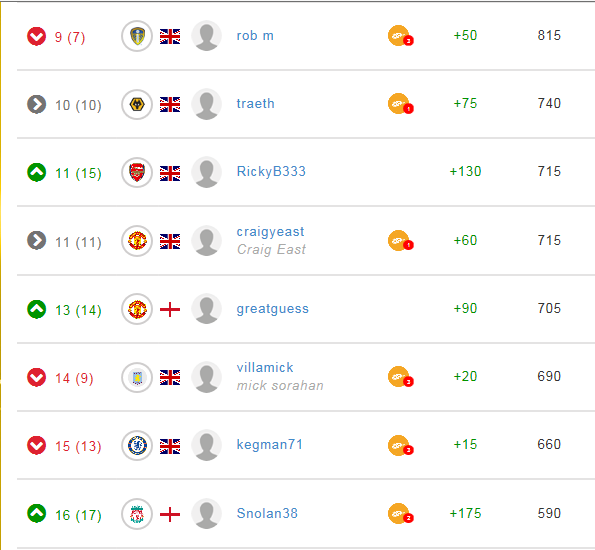Open traeth's profile link
Screen dimensions: 595x550
(x=255, y=104)
